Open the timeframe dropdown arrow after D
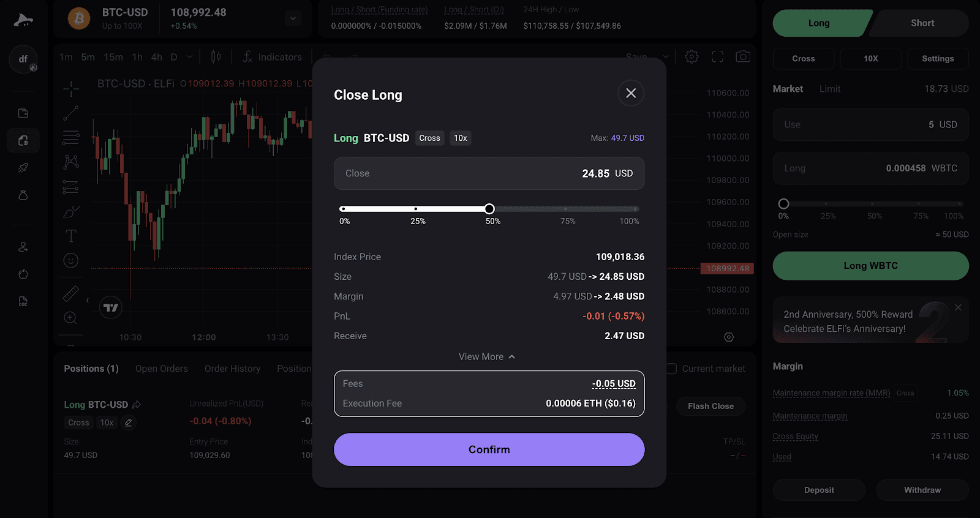Screen dimensions: 980x518 (x=189, y=57)
